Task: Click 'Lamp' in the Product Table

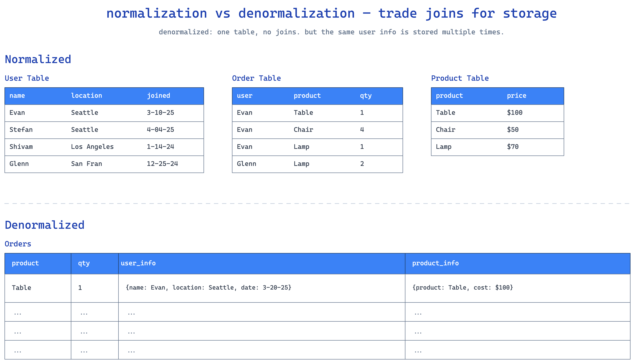Action: (x=444, y=147)
